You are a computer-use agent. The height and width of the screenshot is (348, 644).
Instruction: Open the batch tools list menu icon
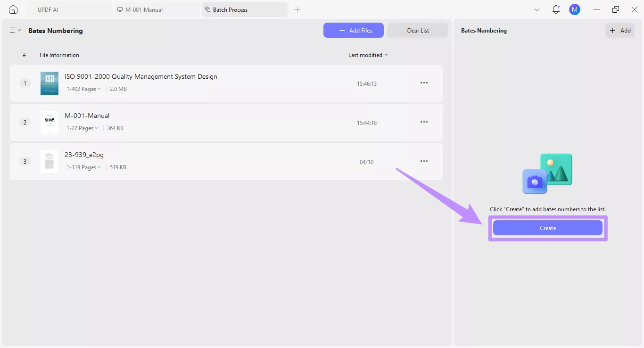tap(15, 30)
